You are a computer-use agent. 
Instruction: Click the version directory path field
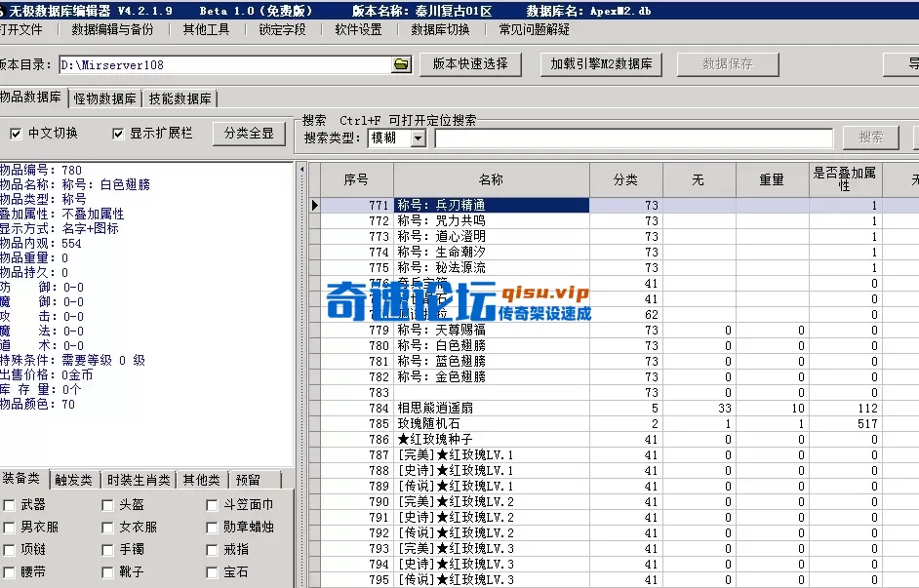(225, 64)
